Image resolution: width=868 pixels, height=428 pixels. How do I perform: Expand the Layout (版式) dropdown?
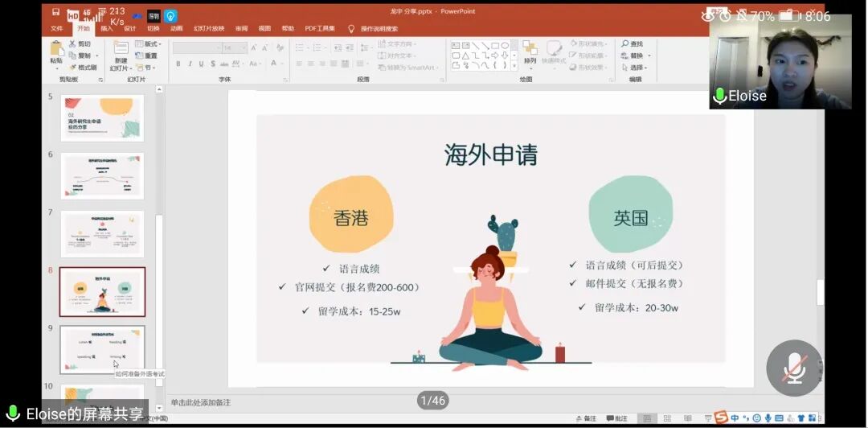click(x=148, y=44)
